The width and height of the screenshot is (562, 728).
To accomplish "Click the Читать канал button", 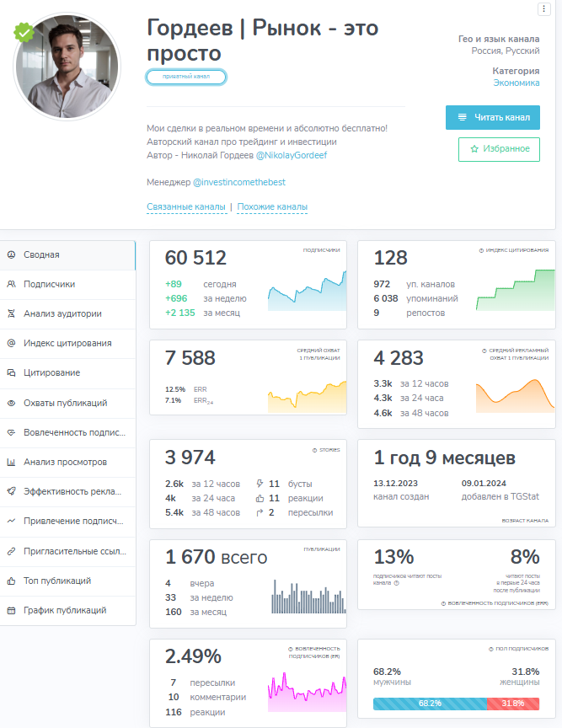I will click(493, 117).
